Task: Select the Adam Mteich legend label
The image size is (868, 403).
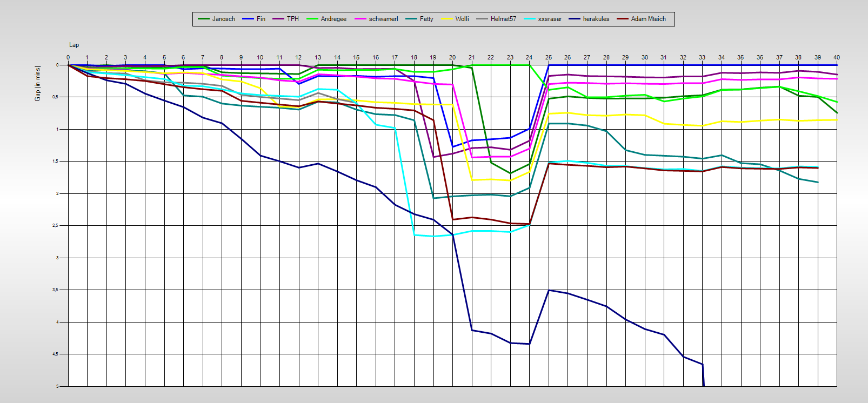Action: tap(649, 19)
